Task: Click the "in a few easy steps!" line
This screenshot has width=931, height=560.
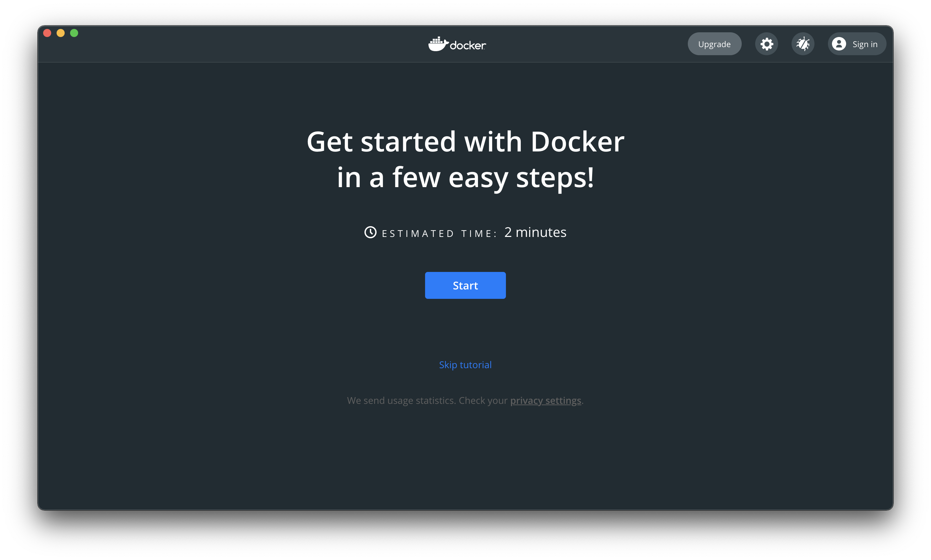Action: pyautogui.click(x=465, y=177)
